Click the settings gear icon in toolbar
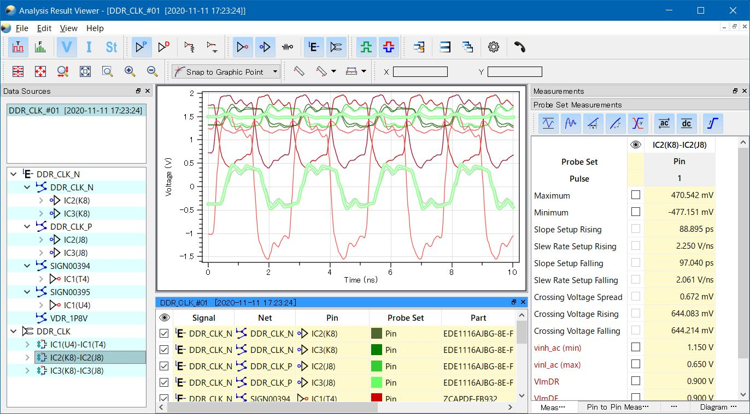The width and height of the screenshot is (750, 414). tap(493, 47)
